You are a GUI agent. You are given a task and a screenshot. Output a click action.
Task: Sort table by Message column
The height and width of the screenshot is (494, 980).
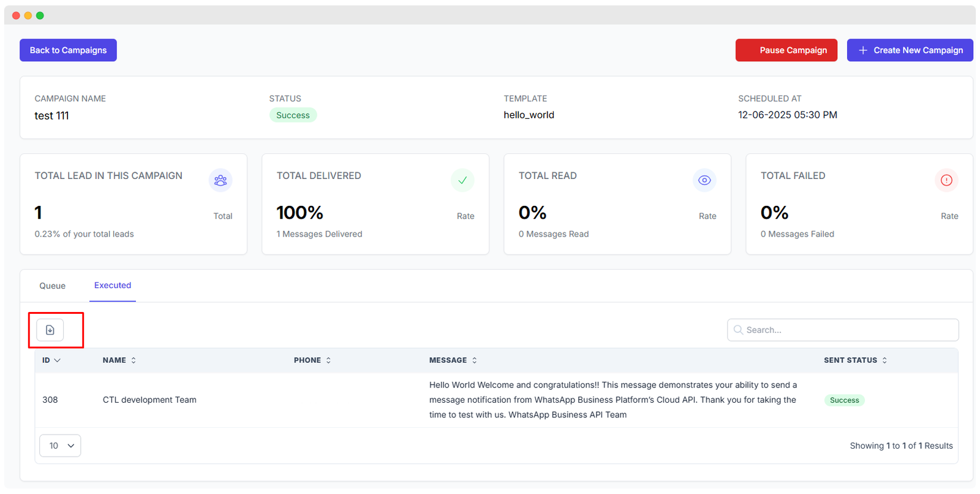tap(453, 360)
